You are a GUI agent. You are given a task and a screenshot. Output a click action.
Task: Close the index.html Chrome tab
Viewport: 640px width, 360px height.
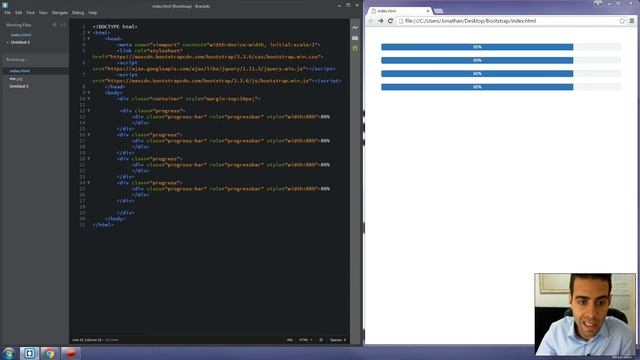[428, 11]
